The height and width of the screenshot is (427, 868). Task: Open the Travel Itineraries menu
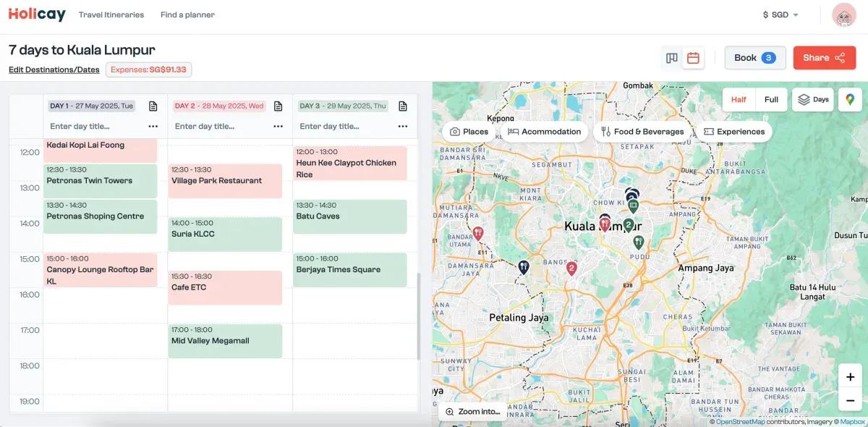coord(111,14)
